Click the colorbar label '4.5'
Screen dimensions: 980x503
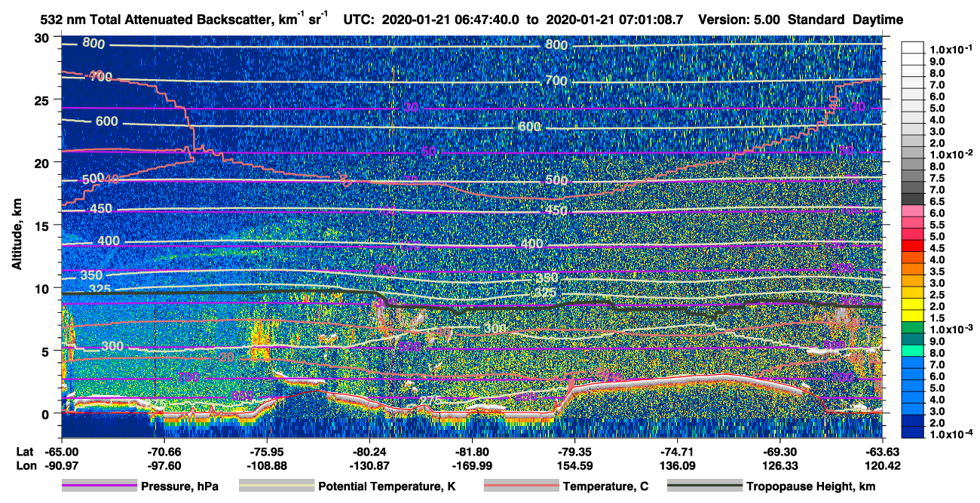pos(939,247)
